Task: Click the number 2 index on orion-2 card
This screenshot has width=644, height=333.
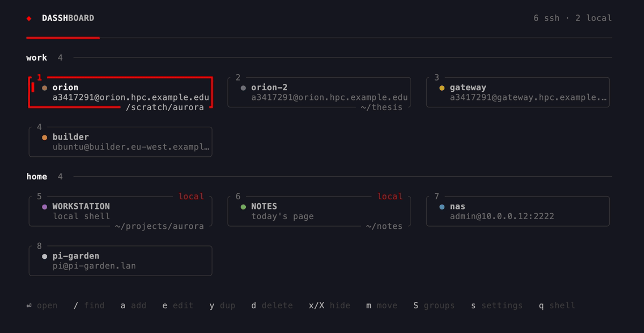Action: (238, 78)
